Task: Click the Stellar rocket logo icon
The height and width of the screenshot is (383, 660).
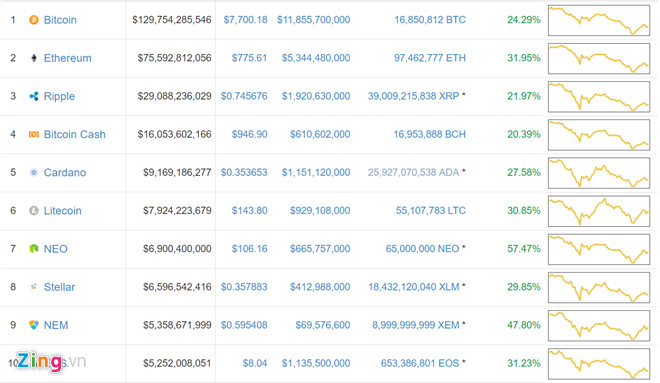Action: pos(34,287)
